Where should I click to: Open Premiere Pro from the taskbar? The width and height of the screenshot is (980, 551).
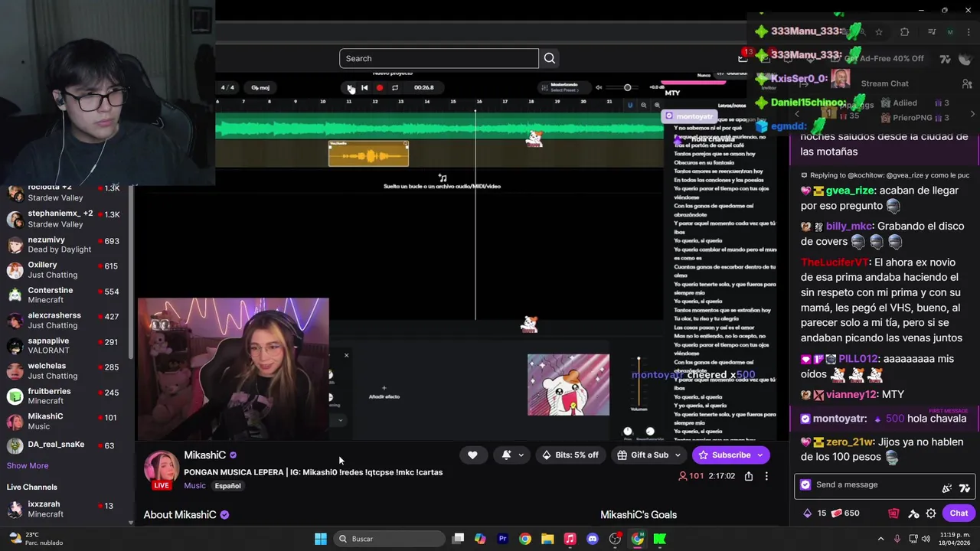pos(503,539)
